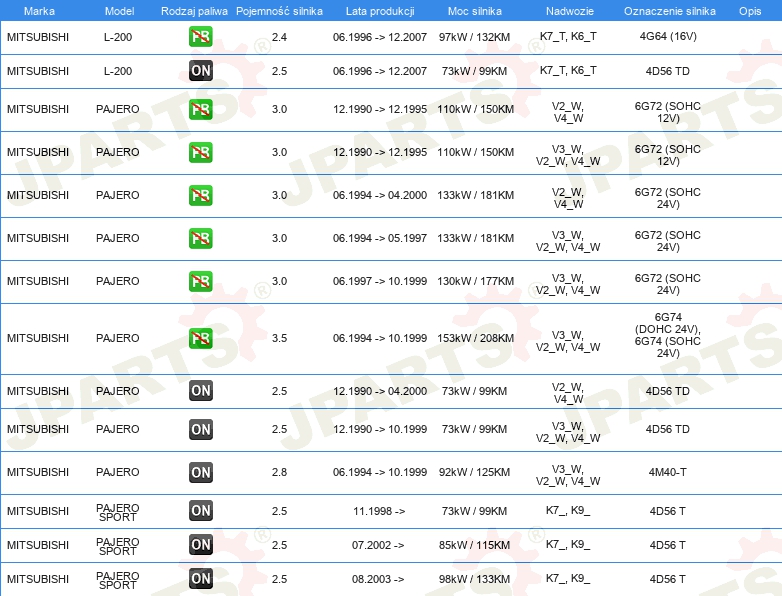Click the Opis column header
This screenshot has height=596, width=782.
[749, 10]
